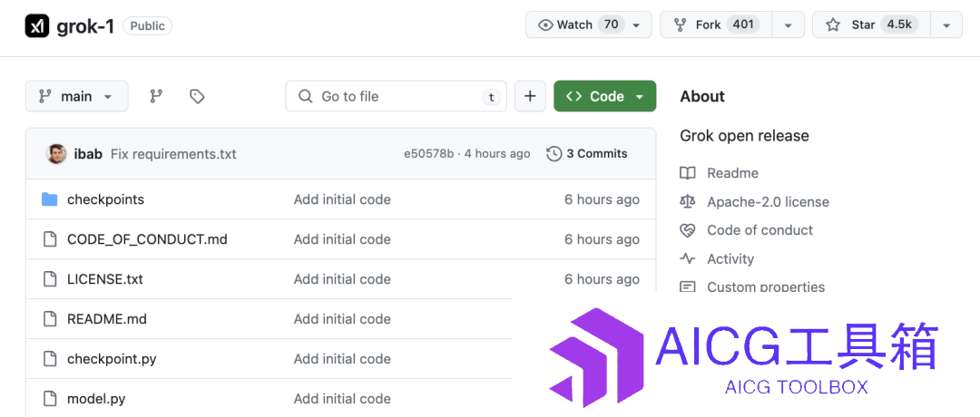Open the checkpoints folder
Screen dimensions: 980x417
click(x=105, y=199)
